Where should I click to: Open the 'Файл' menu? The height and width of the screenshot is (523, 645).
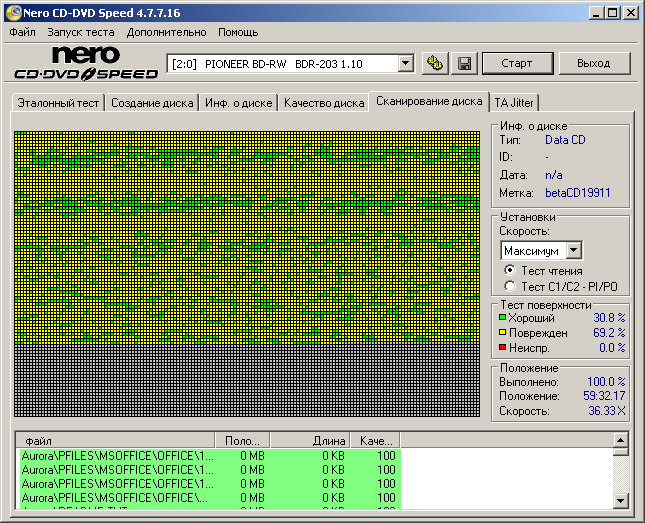(22, 32)
